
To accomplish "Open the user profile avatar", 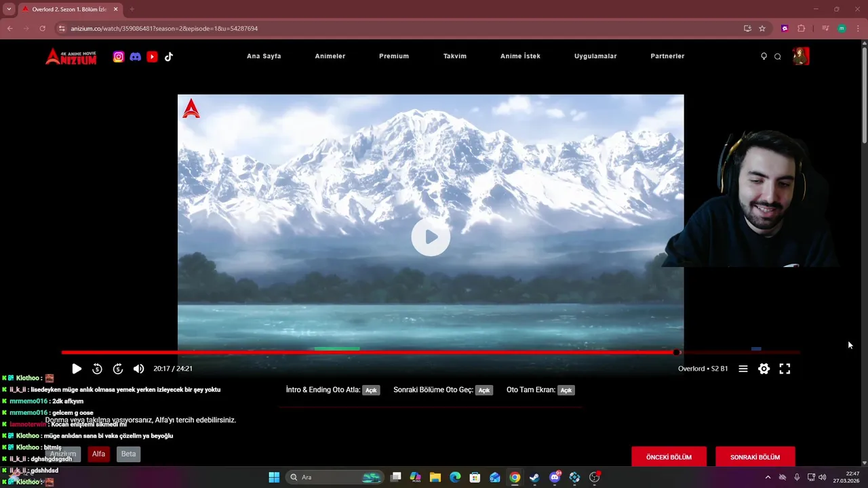I will coord(801,56).
